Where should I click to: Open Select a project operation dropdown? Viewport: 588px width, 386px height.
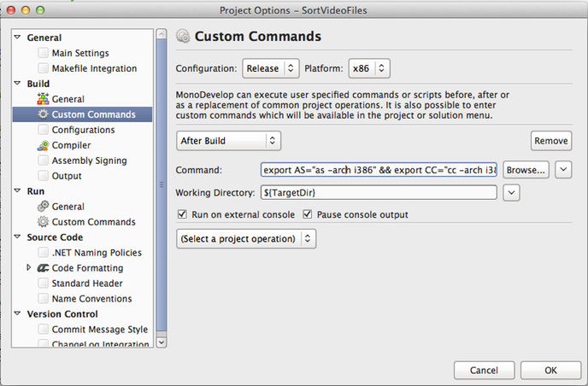[x=246, y=238]
